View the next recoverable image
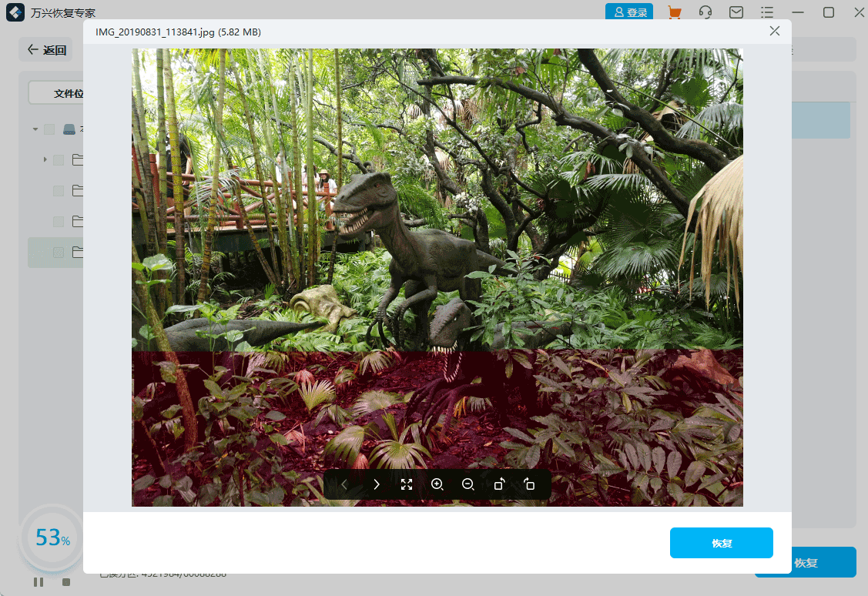This screenshot has width=868, height=596. coord(377,484)
